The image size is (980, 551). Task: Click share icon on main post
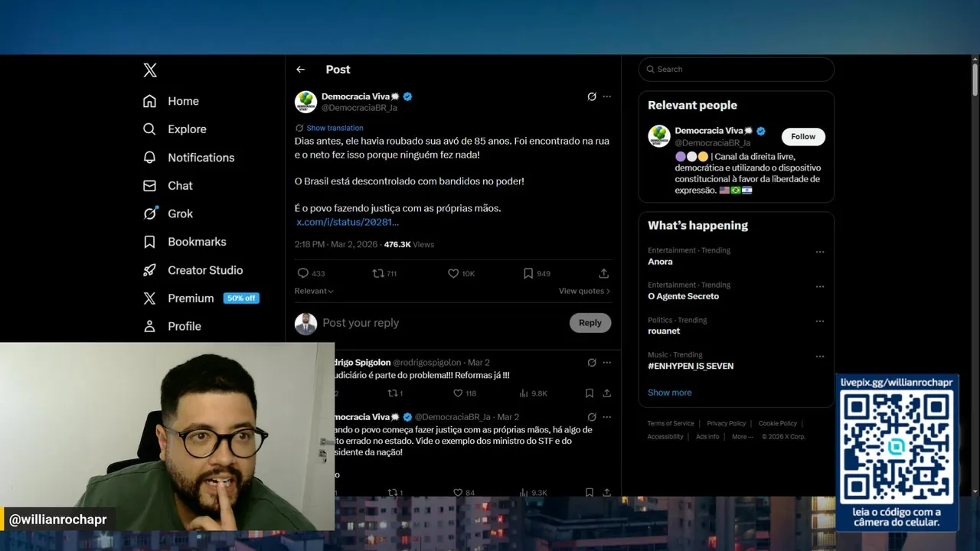point(603,273)
